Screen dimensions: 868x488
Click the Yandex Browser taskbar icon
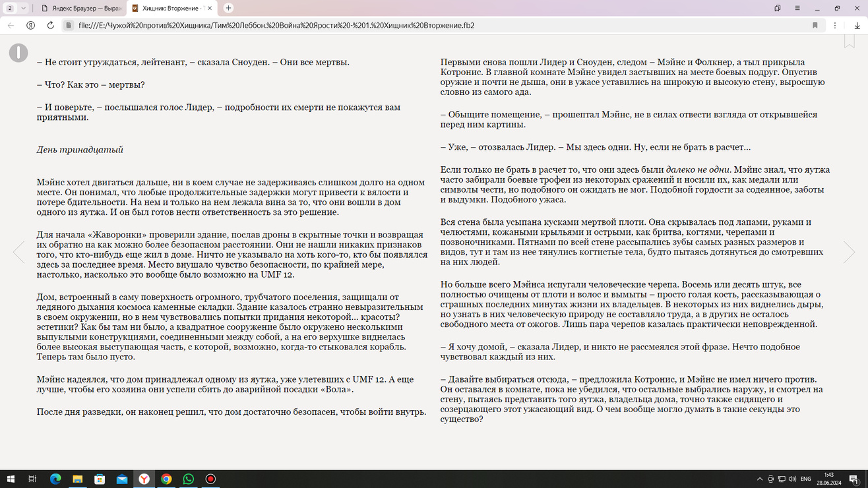(144, 479)
